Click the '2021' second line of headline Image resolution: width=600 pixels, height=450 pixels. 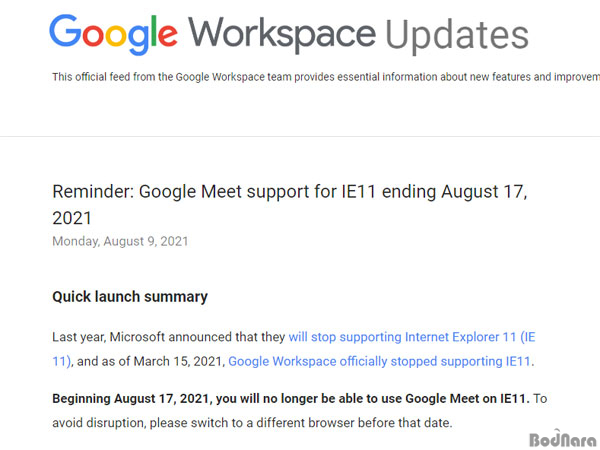(72, 218)
